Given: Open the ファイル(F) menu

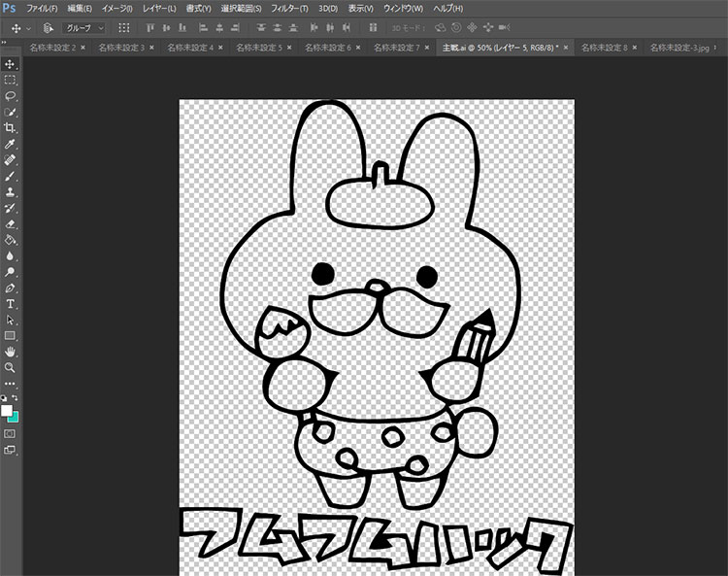Looking at the screenshot, I should pos(42,9).
